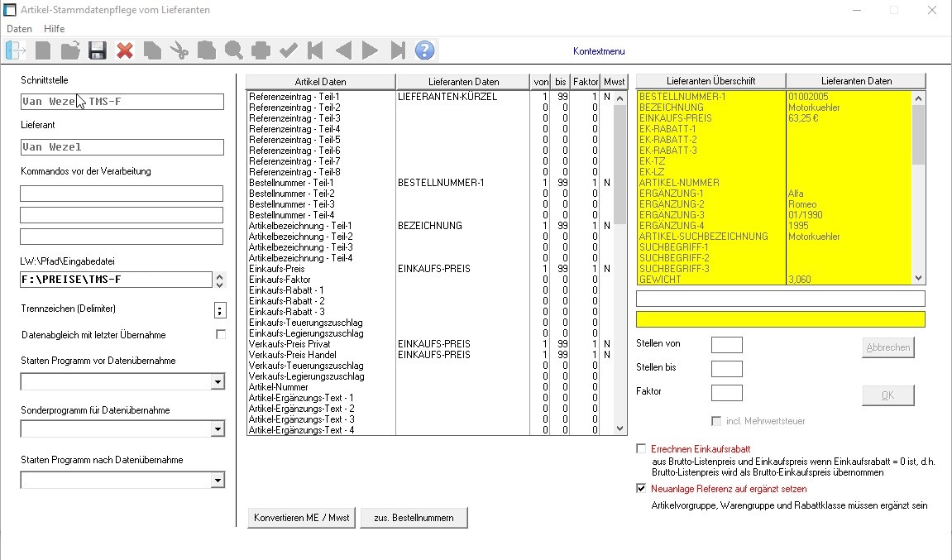Click scroll-down arrow of supplier list
This screenshot has height=560, width=952.
point(919,278)
